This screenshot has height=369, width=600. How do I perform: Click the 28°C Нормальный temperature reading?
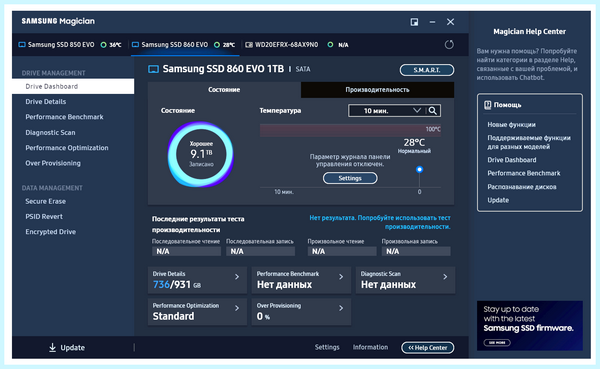pos(414,145)
